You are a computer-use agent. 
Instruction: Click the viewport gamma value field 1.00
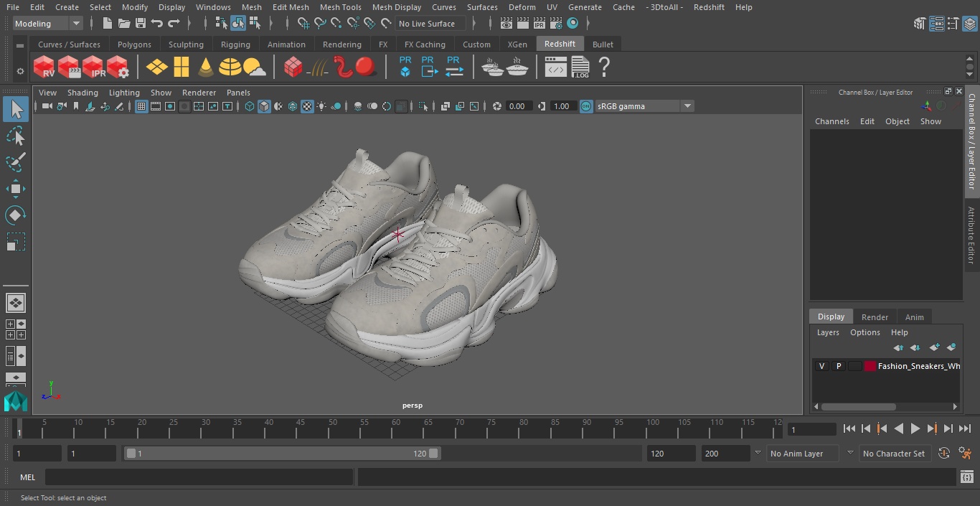click(562, 106)
